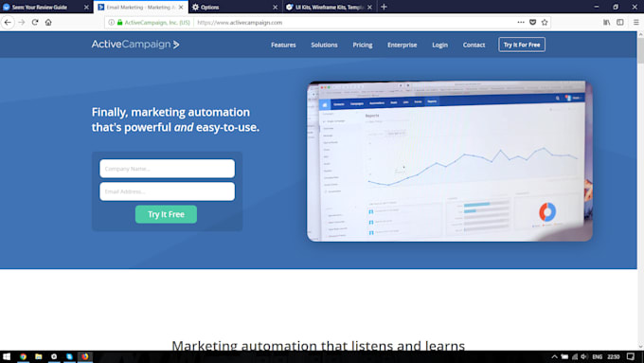Open the Firefox hamburger menu
This screenshot has width=644, height=363.
(x=635, y=22)
